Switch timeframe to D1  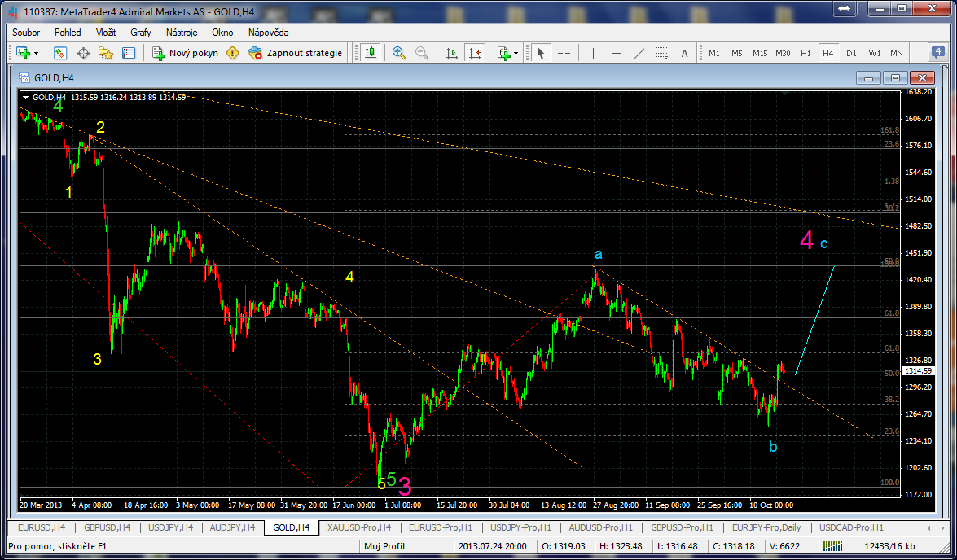pos(851,53)
